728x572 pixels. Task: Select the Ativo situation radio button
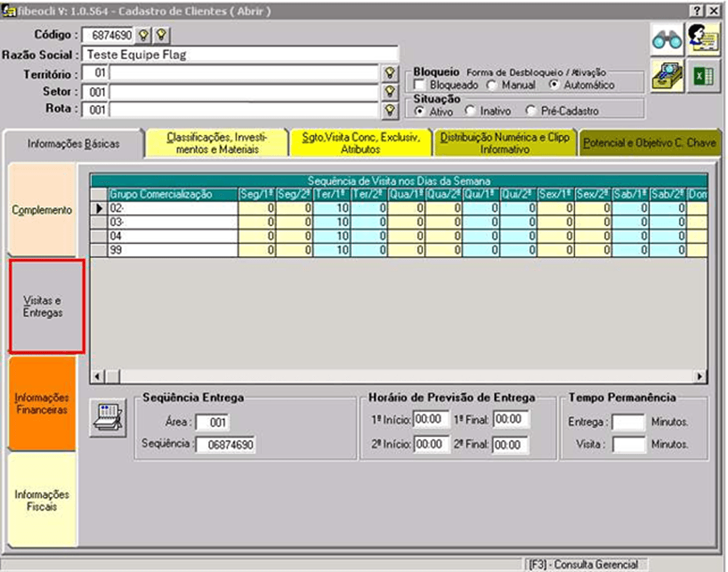click(x=419, y=111)
